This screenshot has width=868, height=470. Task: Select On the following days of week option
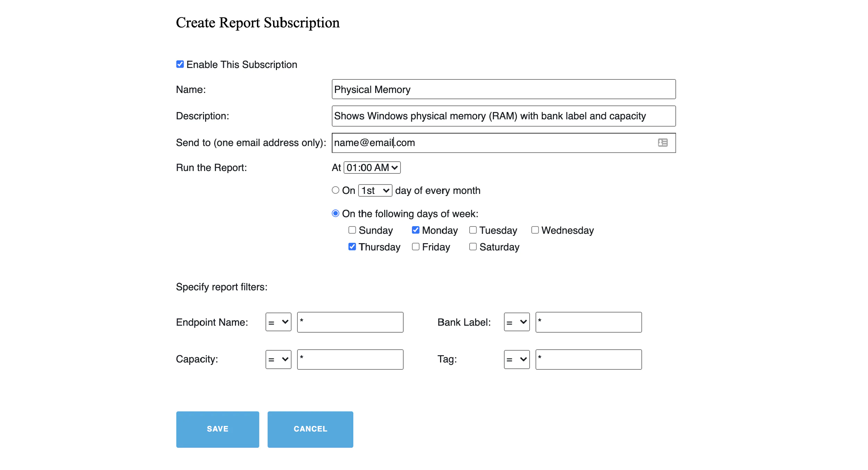(335, 214)
